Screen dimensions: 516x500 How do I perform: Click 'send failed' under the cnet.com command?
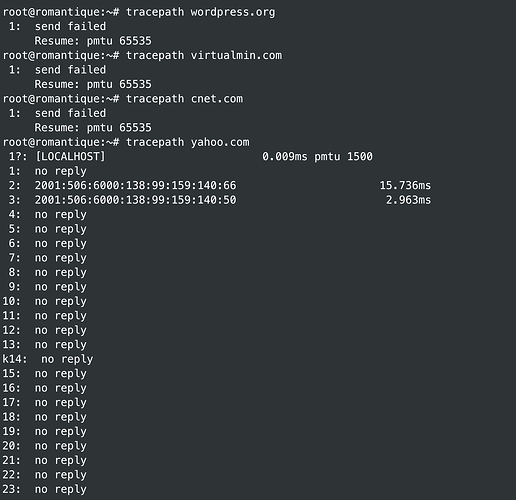pyautogui.click(x=70, y=113)
